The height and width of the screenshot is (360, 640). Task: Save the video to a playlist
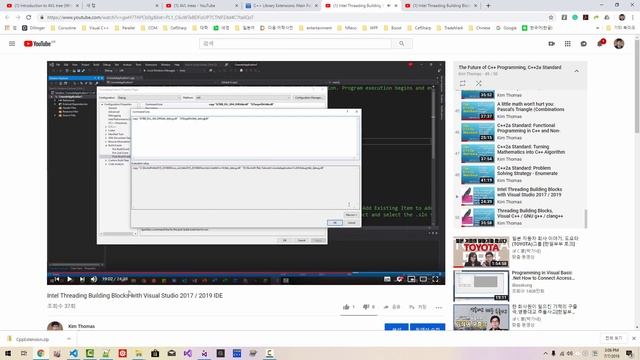(418, 307)
